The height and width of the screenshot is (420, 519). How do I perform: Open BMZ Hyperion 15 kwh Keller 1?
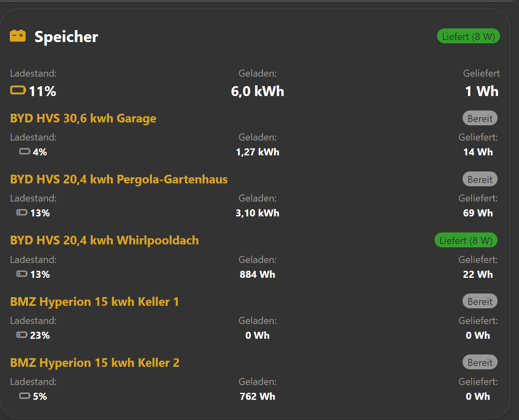click(94, 302)
